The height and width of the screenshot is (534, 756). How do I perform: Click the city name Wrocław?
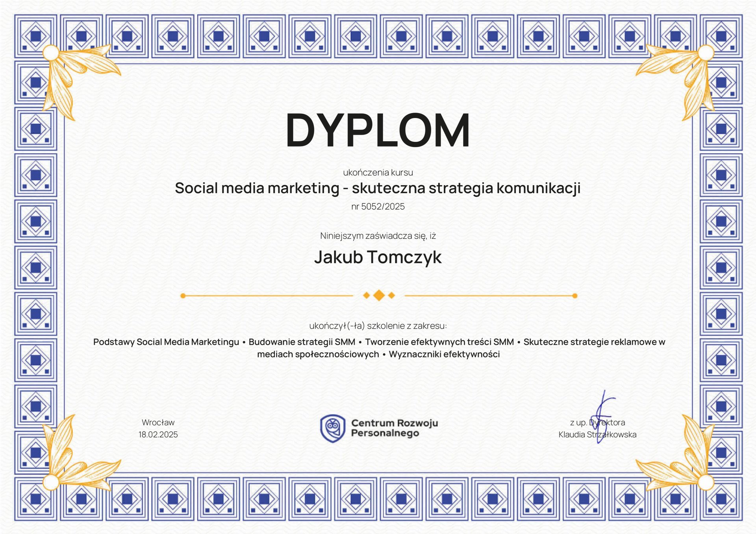[x=158, y=422]
